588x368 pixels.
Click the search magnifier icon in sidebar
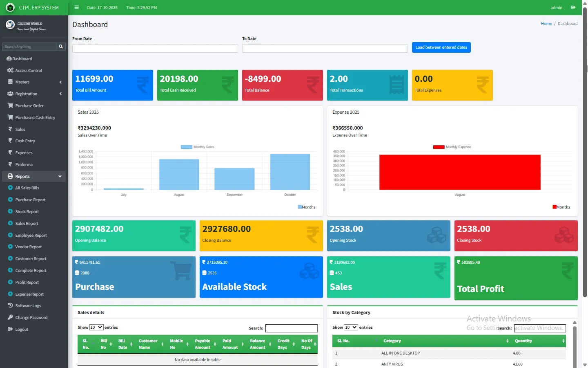point(61,47)
